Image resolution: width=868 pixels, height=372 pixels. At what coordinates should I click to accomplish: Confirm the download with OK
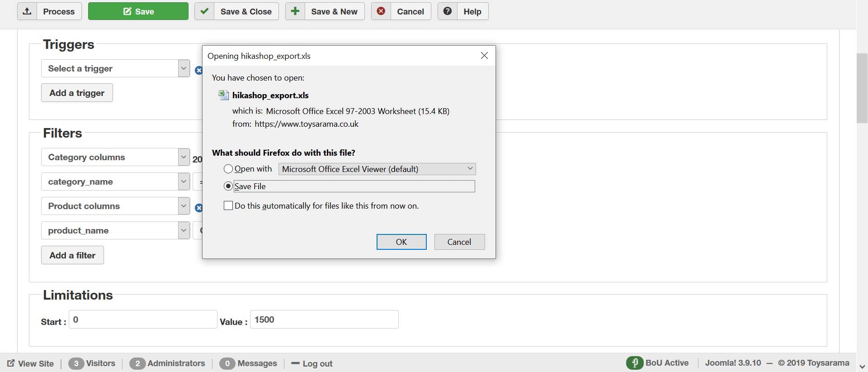(401, 242)
